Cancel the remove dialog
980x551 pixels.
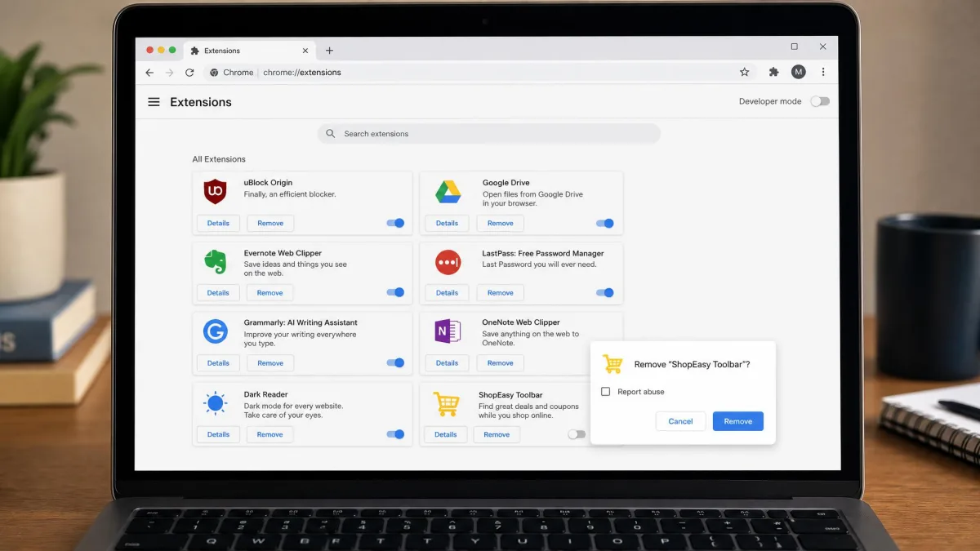pos(680,421)
